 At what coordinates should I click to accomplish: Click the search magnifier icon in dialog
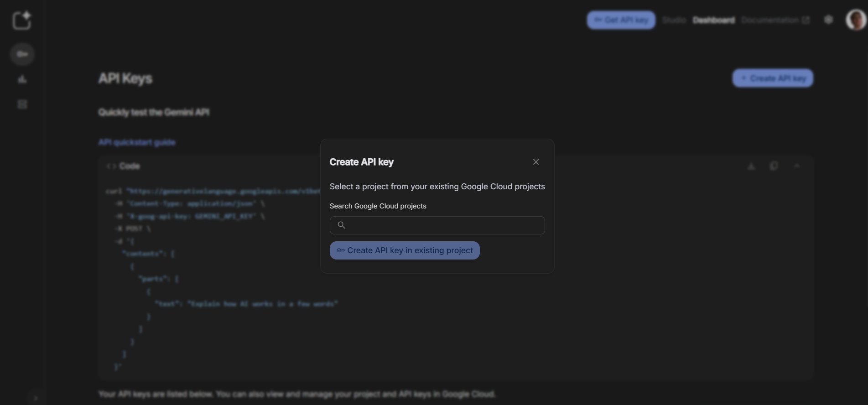(341, 225)
